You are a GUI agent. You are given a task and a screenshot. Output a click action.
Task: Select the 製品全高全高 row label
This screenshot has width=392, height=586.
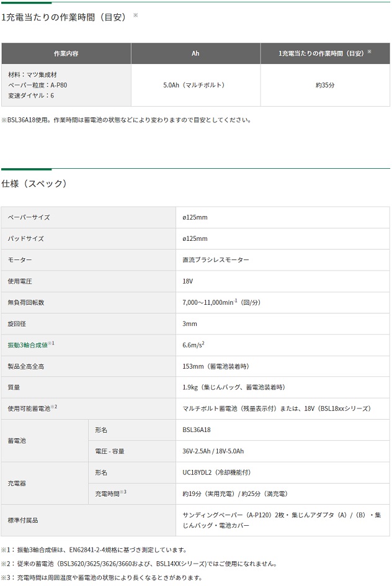point(26,366)
